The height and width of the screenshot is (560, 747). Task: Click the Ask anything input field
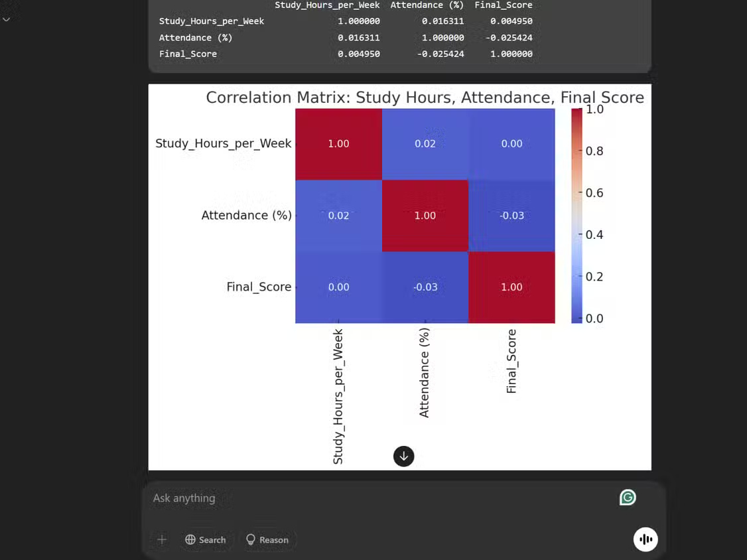pos(381,498)
